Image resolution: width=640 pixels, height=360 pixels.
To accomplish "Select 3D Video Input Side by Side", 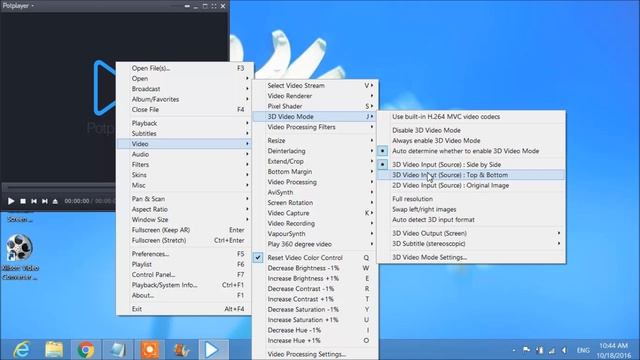I will tap(471, 164).
